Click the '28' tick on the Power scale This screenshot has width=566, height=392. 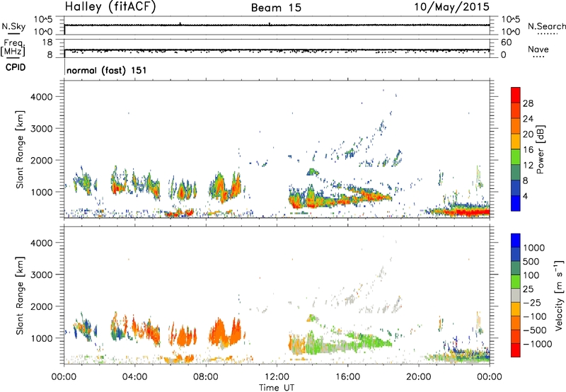[x=528, y=103]
